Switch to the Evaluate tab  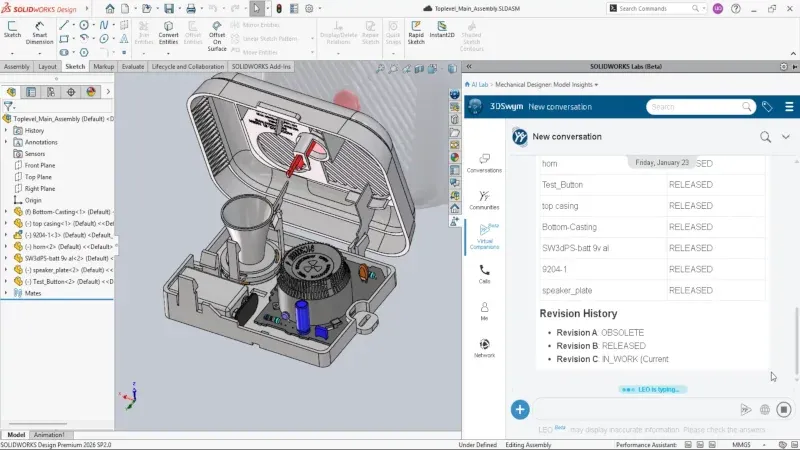(133, 66)
